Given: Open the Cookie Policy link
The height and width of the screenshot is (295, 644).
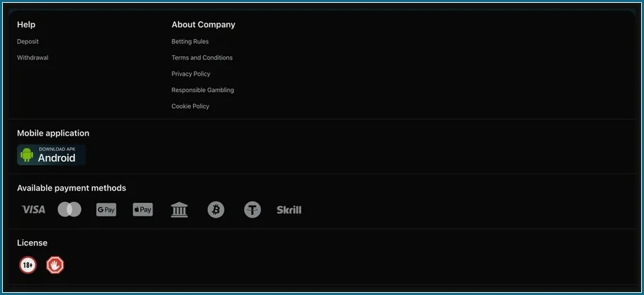Looking at the screenshot, I should (x=191, y=106).
